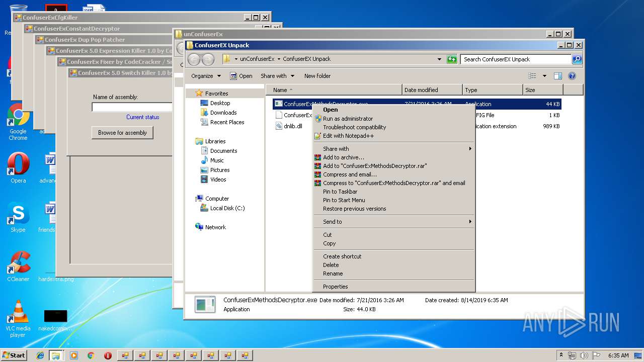
Task: Select Compress and email...
Action: coord(350,174)
